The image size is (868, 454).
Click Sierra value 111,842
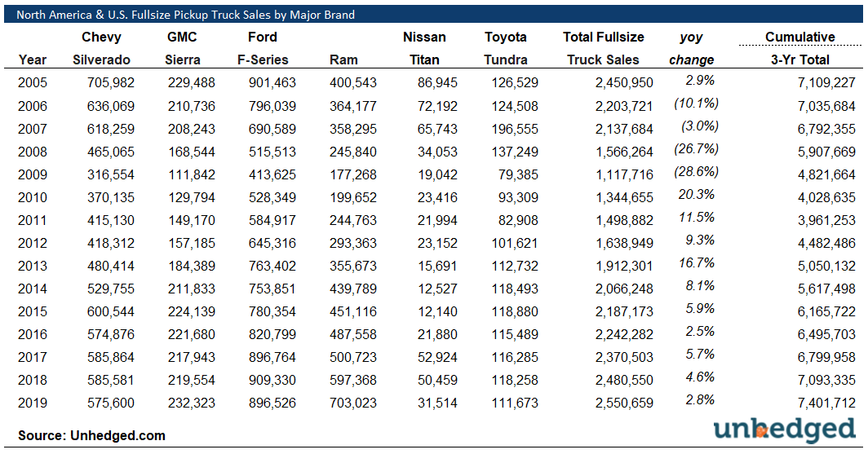[x=192, y=174]
